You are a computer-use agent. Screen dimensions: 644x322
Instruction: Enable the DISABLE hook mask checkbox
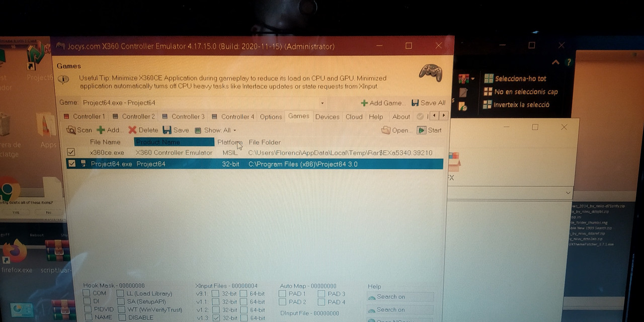coord(122,317)
